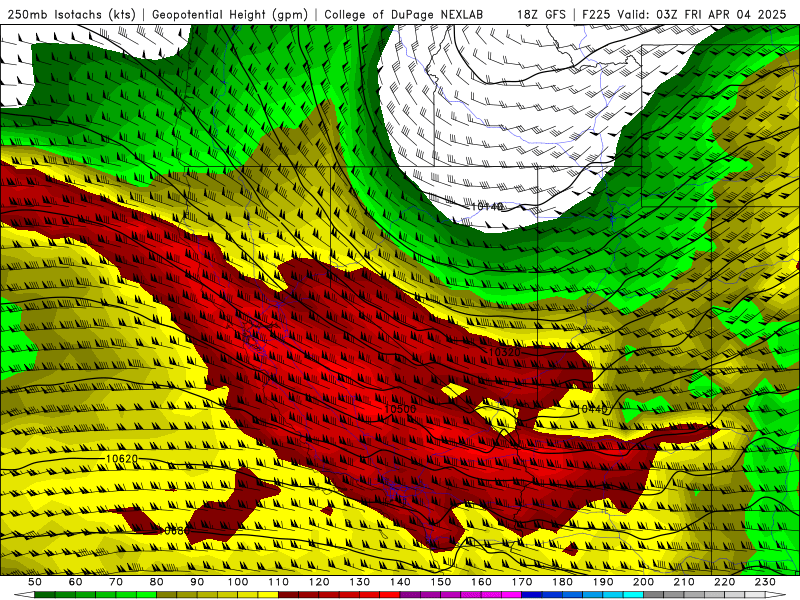Click the "18Z GFS" model run label
The image size is (800, 600).
(541, 14)
